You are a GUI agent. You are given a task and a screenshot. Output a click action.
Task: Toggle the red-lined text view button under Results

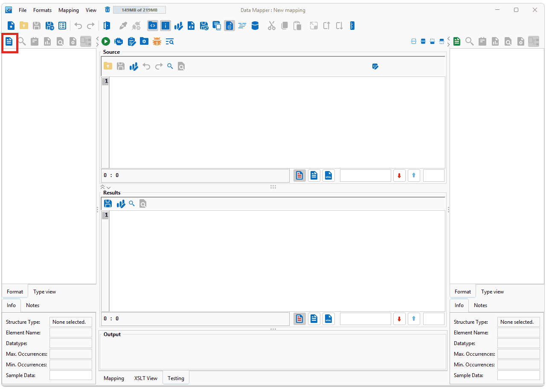click(299, 318)
